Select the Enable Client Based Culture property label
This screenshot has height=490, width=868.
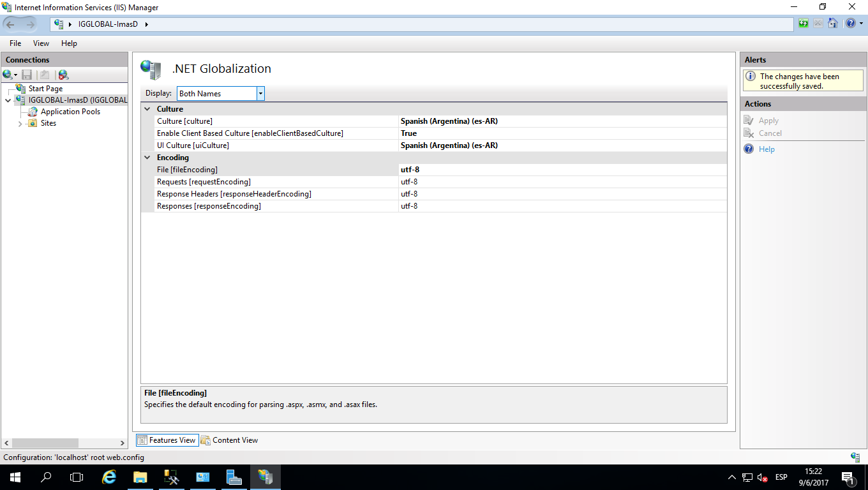(250, 133)
